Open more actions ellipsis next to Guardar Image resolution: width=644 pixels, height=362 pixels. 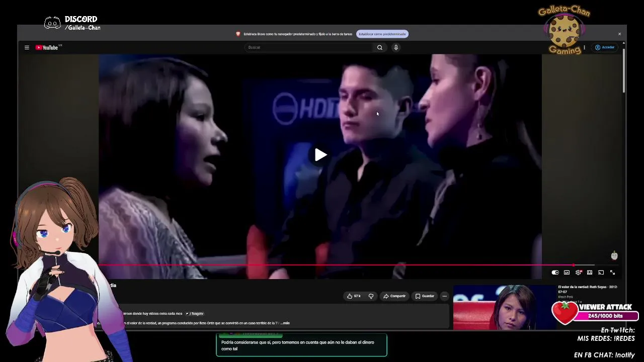444,296
